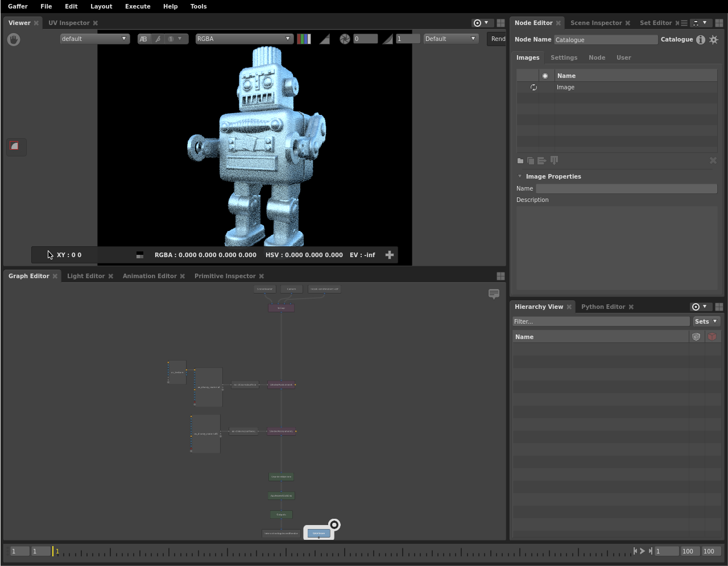Toggle clipping highlight icon beside channel colors

[324, 39]
